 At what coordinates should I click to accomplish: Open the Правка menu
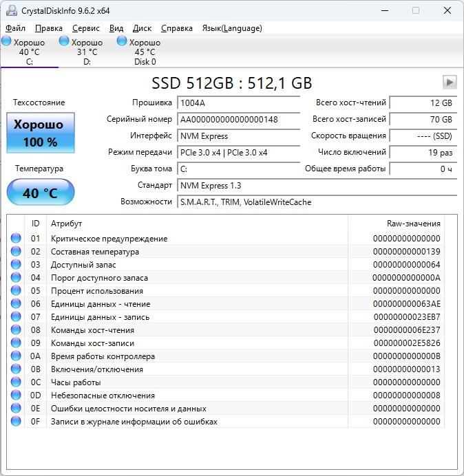[x=49, y=28]
